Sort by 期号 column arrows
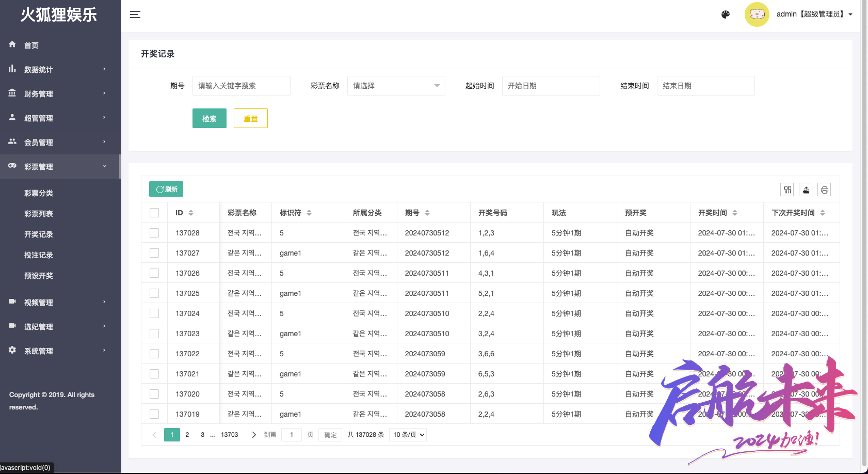Viewport: 868px width, 474px height. [x=427, y=213]
